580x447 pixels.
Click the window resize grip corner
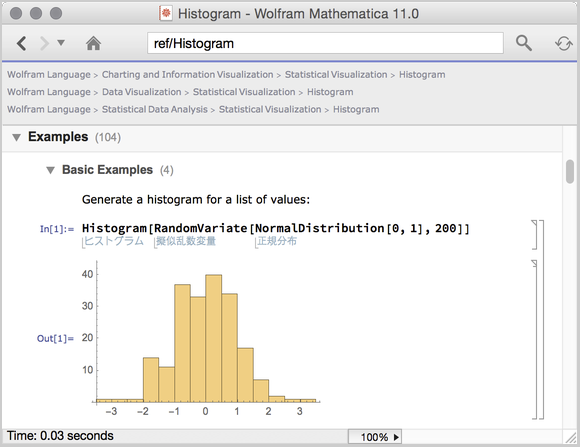[x=570, y=437]
